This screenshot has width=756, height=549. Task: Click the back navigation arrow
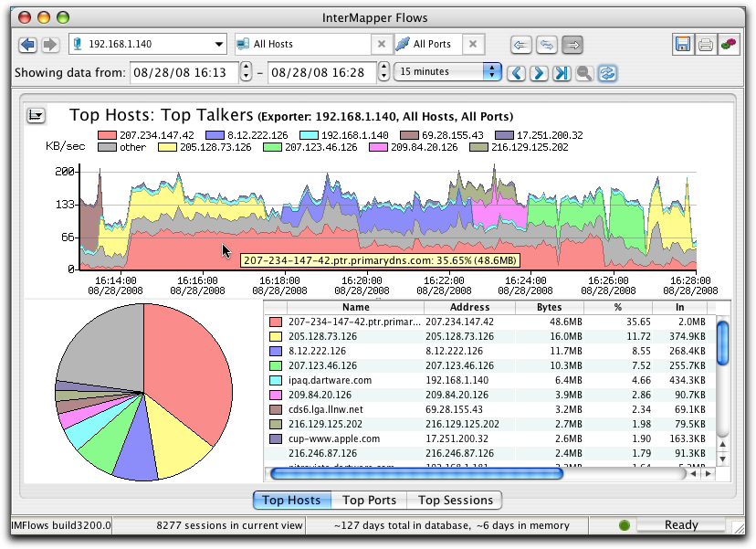click(28, 43)
